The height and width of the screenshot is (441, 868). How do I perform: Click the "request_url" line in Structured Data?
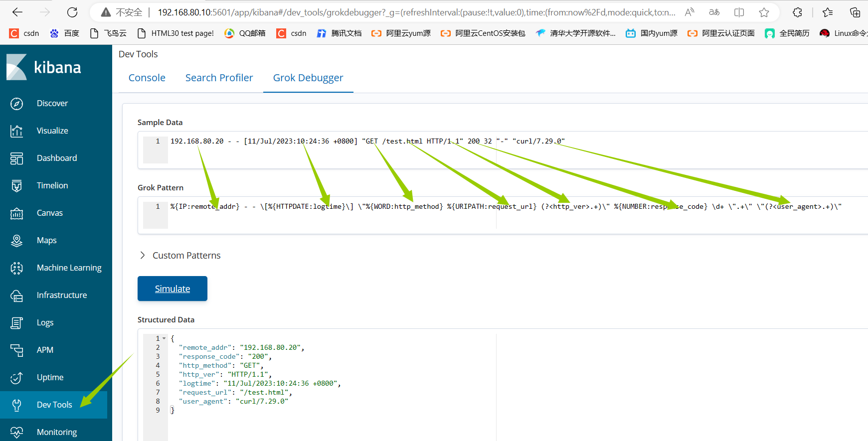pos(235,392)
